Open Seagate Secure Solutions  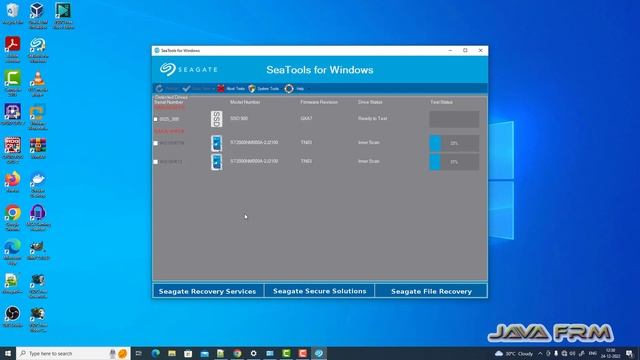point(319,291)
